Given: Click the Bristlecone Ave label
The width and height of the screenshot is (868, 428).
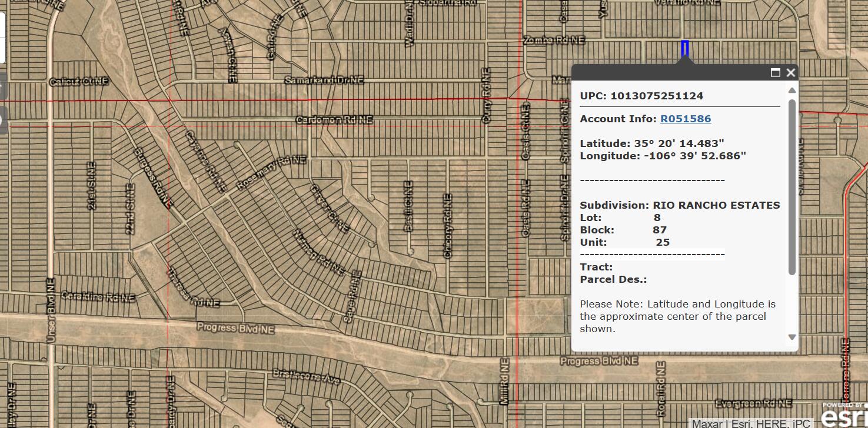Looking at the screenshot, I should 306,376.
